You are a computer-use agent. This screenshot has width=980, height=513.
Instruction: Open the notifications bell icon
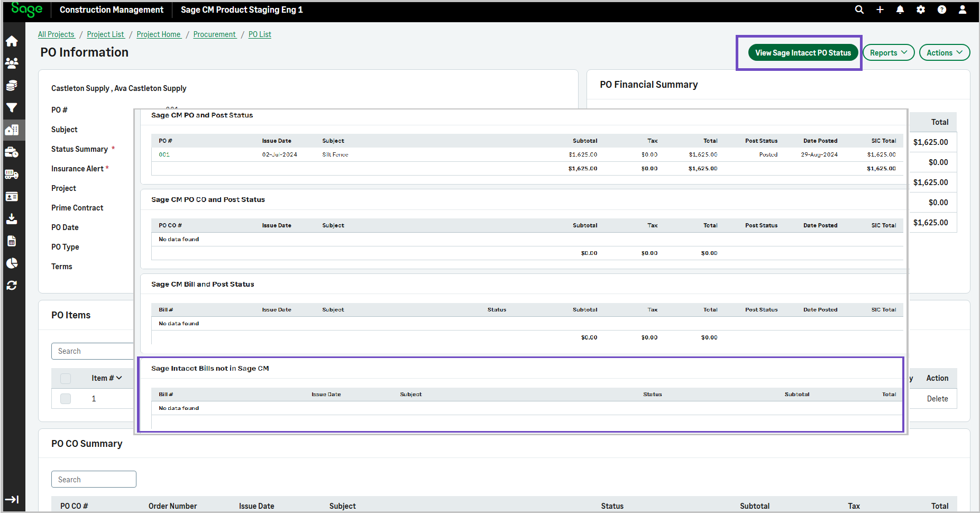pyautogui.click(x=900, y=10)
